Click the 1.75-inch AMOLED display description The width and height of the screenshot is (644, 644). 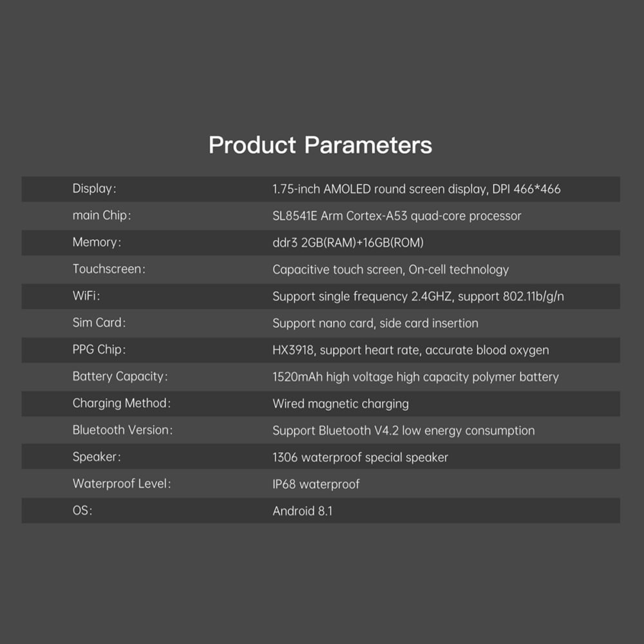417,189
